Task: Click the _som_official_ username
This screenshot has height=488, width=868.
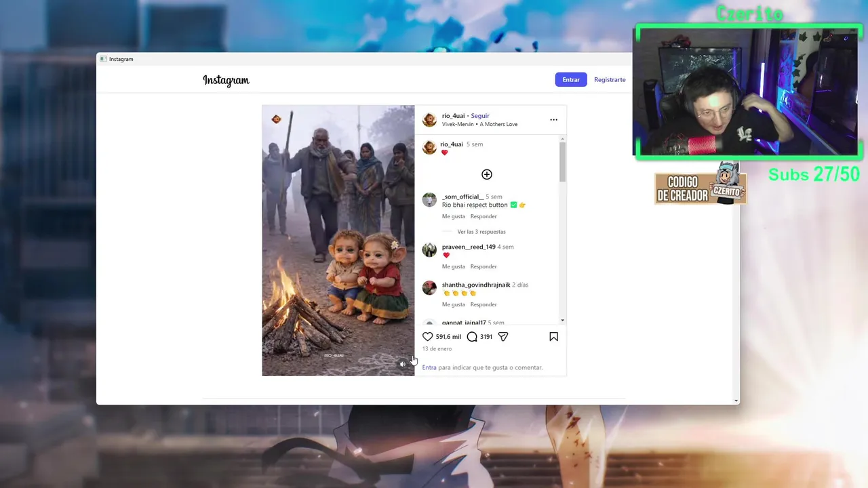Action: tap(462, 197)
